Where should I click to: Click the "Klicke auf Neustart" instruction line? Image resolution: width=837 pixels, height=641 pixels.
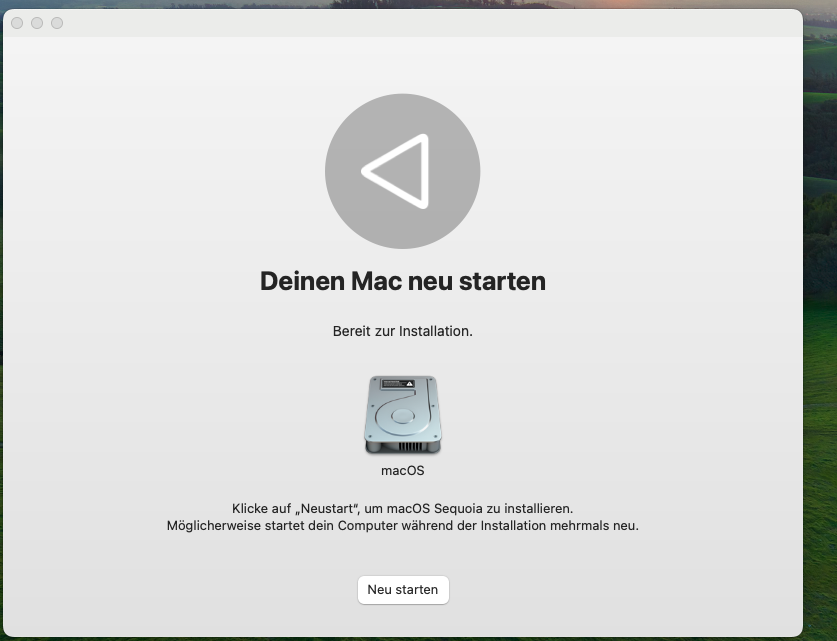[x=402, y=508]
